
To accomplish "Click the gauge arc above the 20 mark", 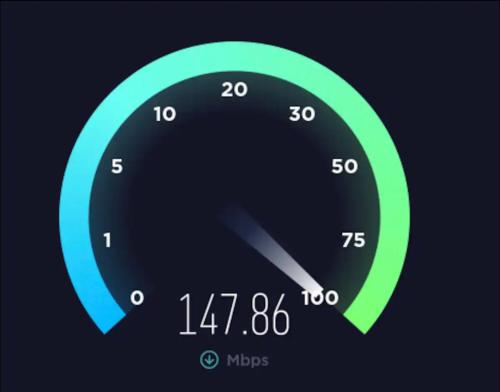I will point(234,56).
